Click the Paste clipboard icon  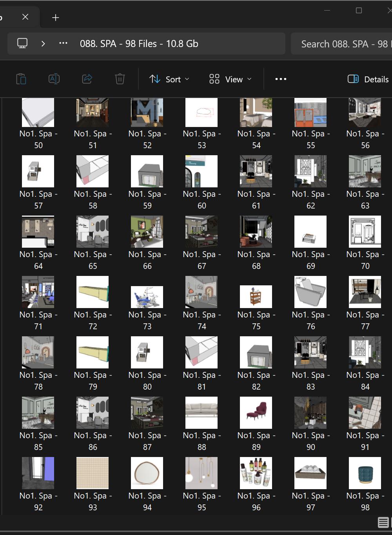coord(21,79)
